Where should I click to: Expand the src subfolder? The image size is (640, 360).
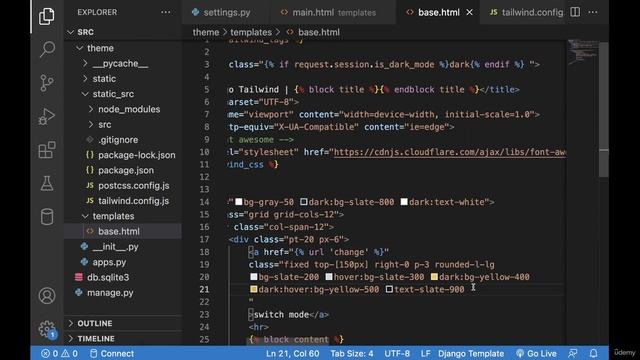coord(104,124)
